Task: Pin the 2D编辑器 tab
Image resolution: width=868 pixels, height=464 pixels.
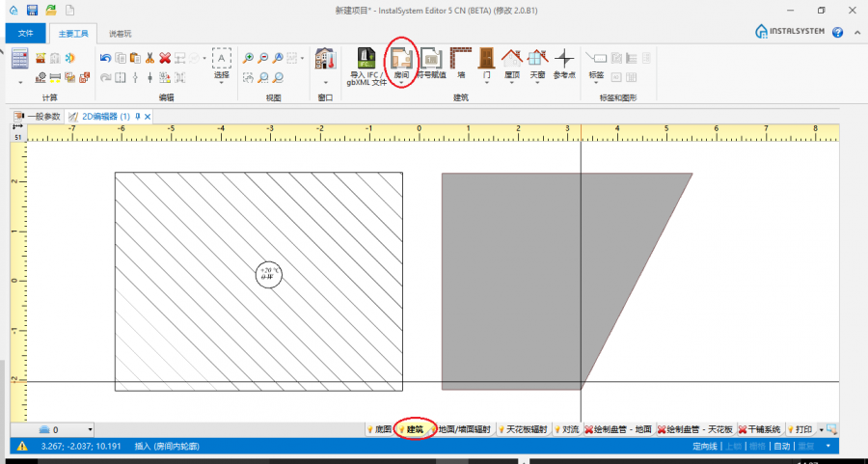Action: coord(137,117)
